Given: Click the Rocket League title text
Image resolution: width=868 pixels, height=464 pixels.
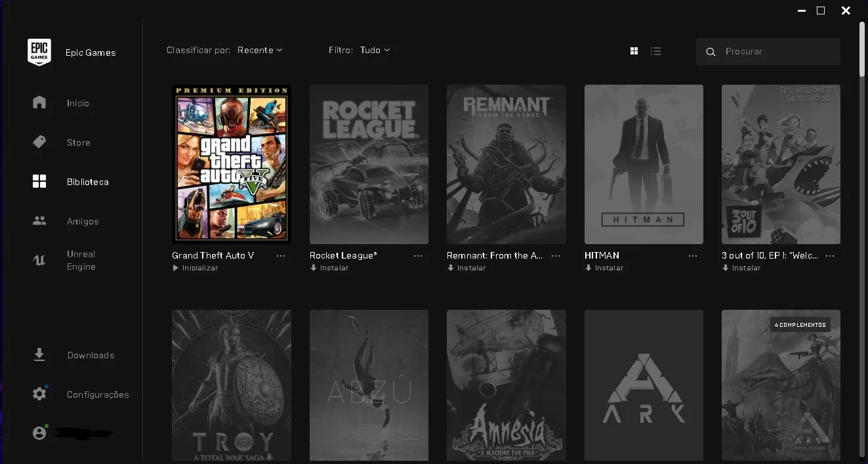Looking at the screenshot, I should tap(343, 255).
